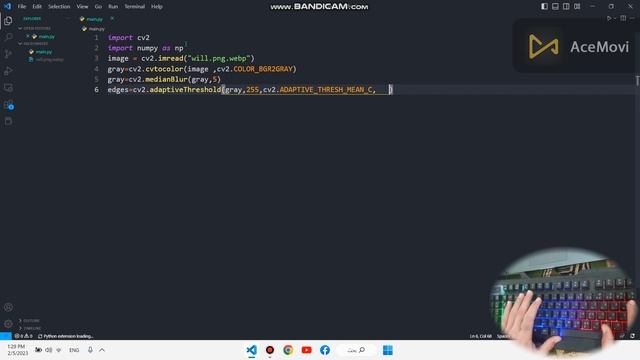Open the Run and Debug view

click(8, 71)
